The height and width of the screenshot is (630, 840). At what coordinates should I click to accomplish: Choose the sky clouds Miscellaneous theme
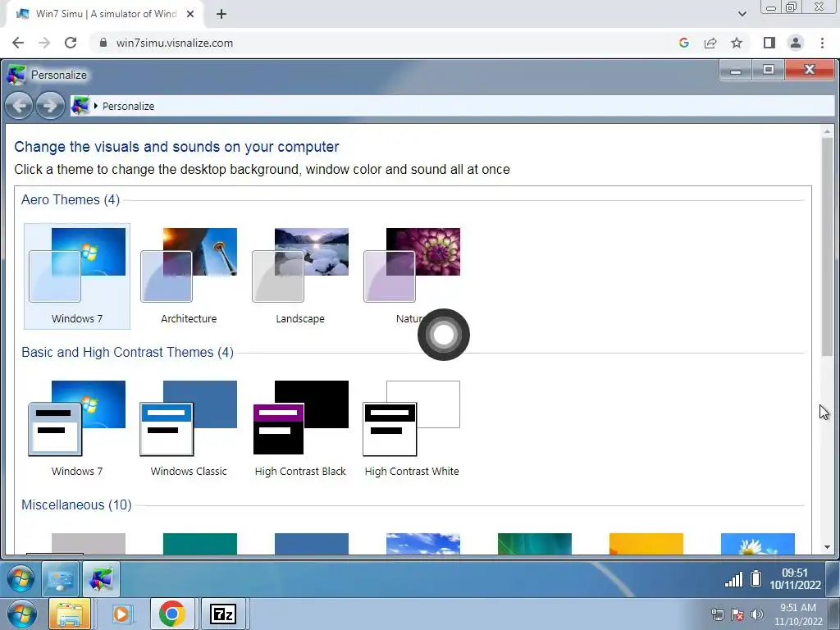pyautogui.click(x=423, y=543)
